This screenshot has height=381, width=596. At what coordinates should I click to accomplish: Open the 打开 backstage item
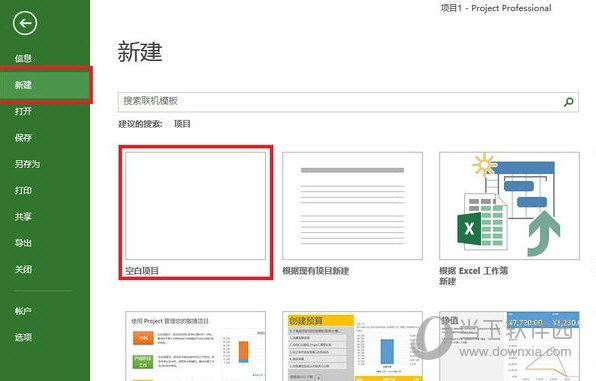[x=23, y=111]
